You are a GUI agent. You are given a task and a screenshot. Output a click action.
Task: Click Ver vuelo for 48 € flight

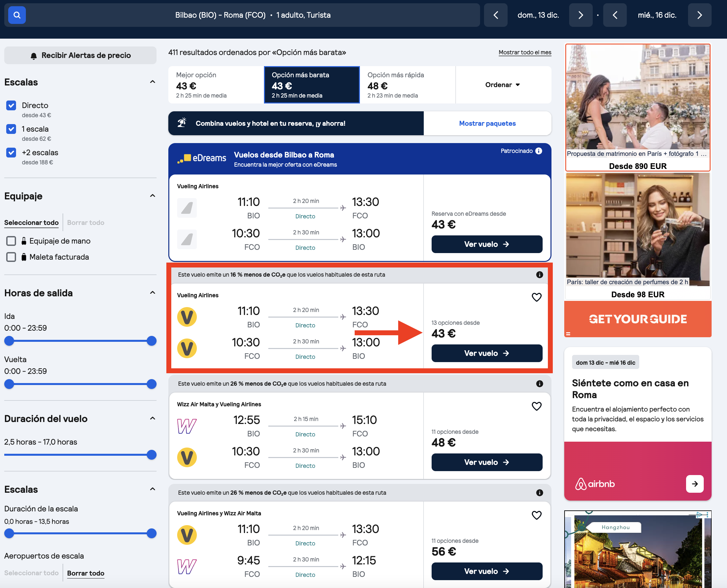click(x=487, y=462)
